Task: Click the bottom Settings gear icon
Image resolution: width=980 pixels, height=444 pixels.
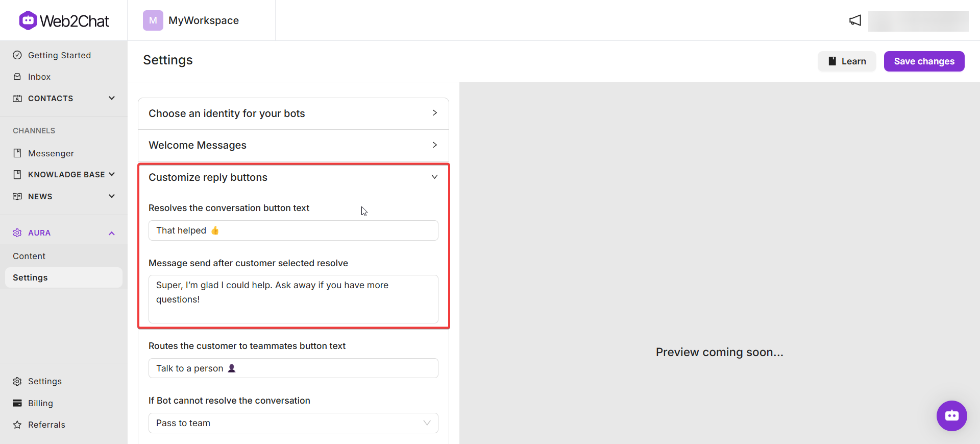Action: click(x=17, y=381)
